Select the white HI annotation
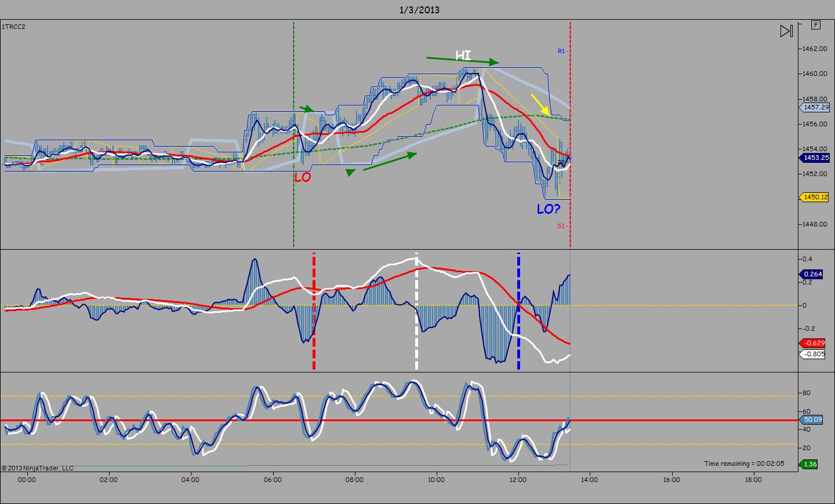 click(x=463, y=56)
